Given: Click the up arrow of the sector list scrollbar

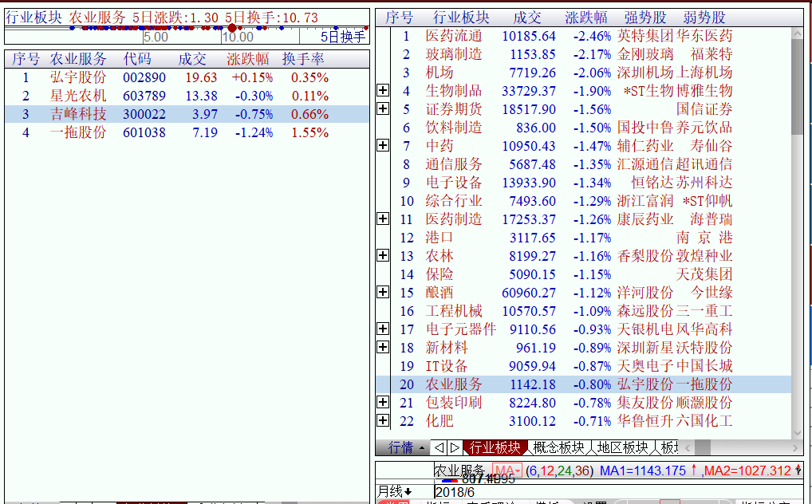Looking at the screenshot, I should [798, 33].
